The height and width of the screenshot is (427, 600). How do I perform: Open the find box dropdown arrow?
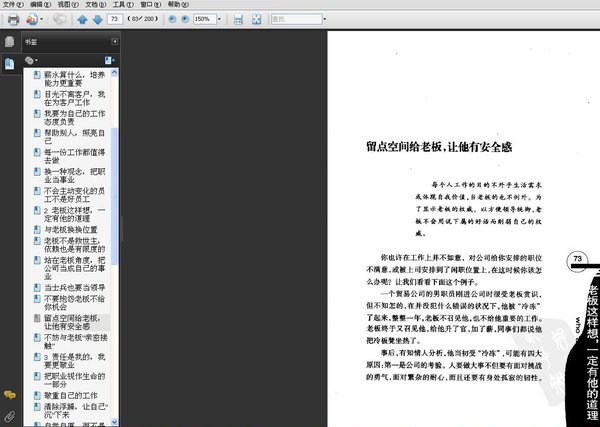pos(325,19)
